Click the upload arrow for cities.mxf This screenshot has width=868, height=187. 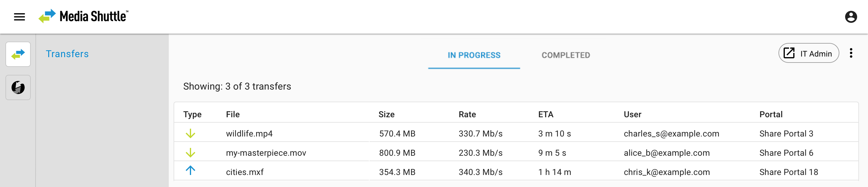[190, 170]
